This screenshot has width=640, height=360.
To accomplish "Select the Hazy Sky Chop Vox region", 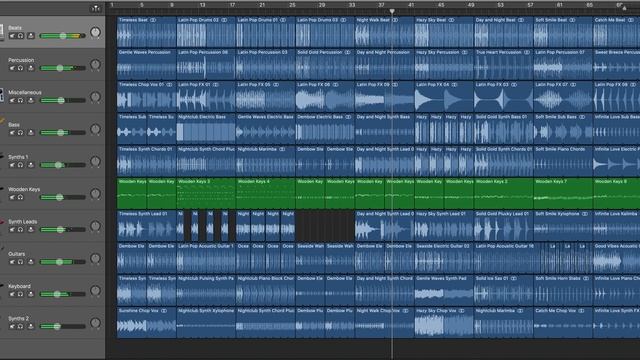I will (x=444, y=322).
